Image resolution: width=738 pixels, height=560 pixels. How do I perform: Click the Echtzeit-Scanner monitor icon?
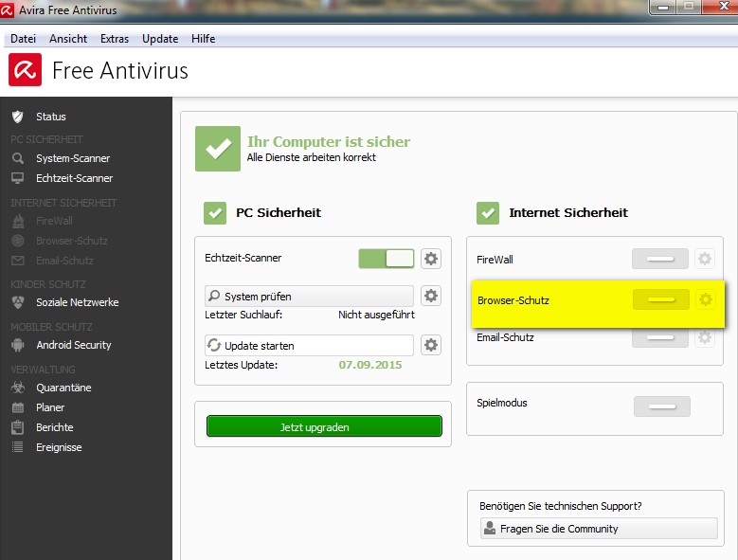[18, 178]
